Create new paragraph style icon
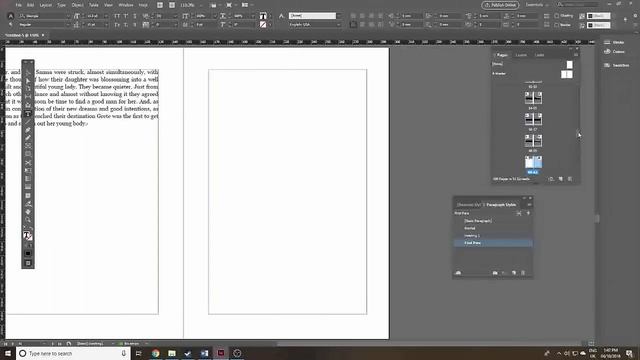Screen dimensions: 640x360 (514, 273)
